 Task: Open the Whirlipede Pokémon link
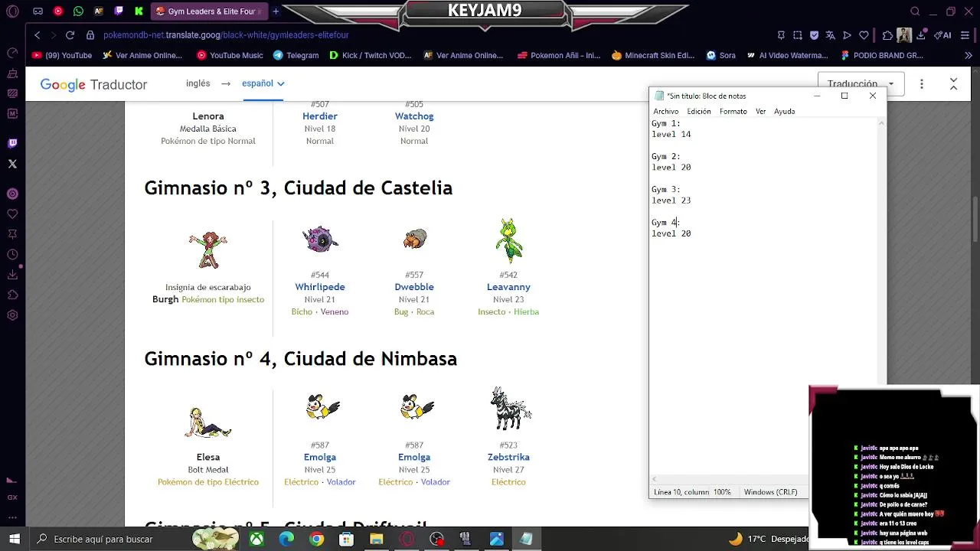pyautogui.click(x=320, y=287)
